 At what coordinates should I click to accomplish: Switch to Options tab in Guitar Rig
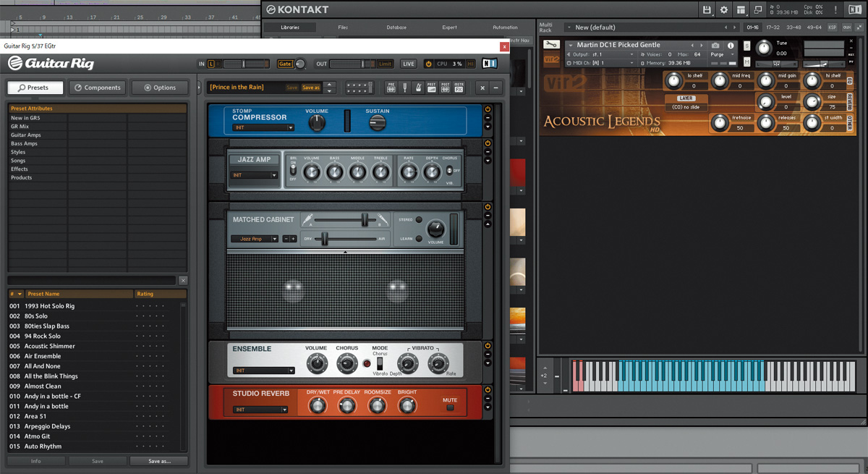[x=159, y=88]
